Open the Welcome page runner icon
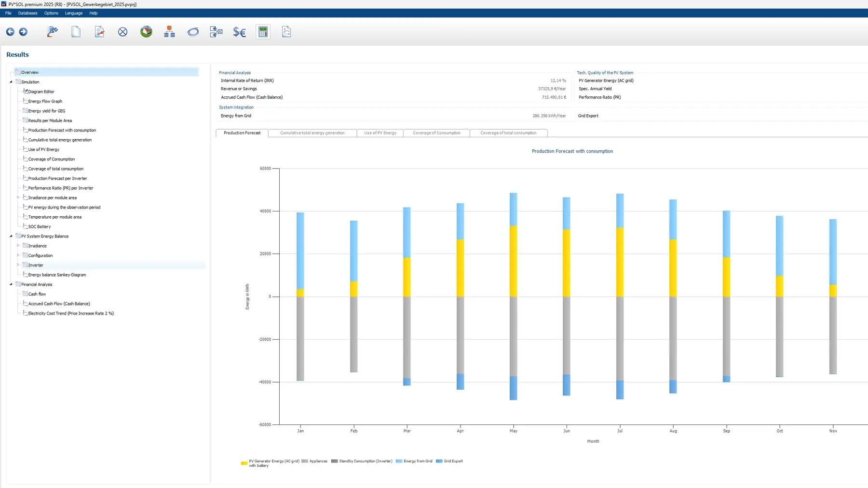The height and width of the screenshot is (488, 868). tap(52, 32)
